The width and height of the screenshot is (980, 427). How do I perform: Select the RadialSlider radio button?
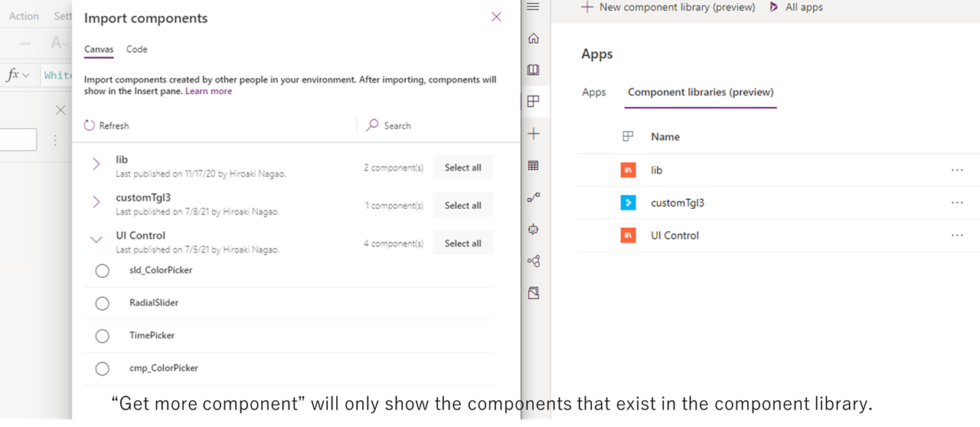[103, 304]
